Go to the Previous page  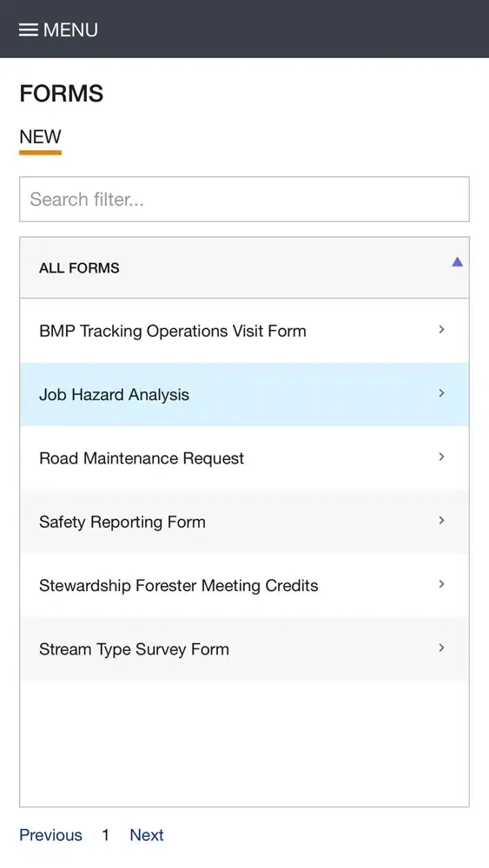click(50, 835)
